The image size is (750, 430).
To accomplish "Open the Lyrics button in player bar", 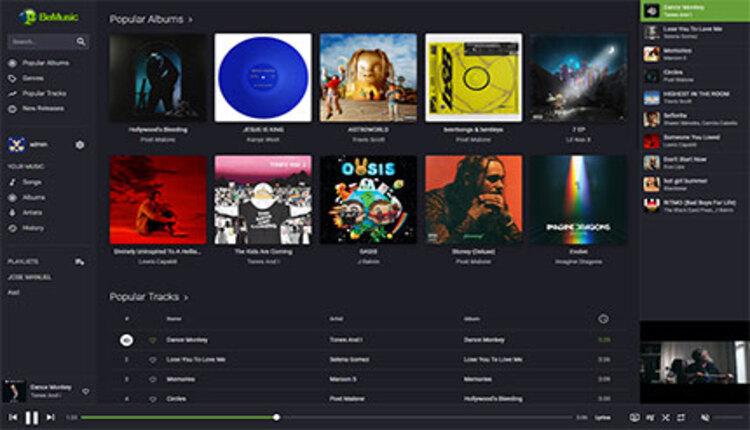I will click(x=603, y=417).
